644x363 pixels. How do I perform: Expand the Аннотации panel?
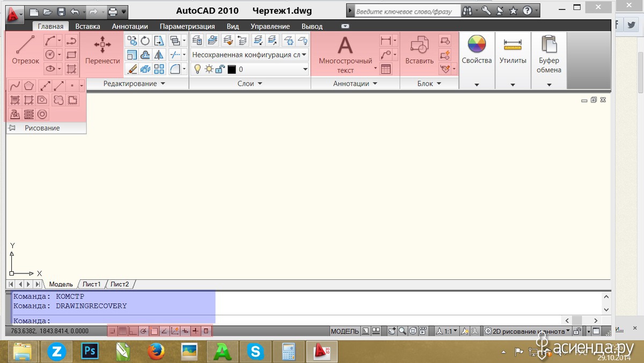point(355,84)
